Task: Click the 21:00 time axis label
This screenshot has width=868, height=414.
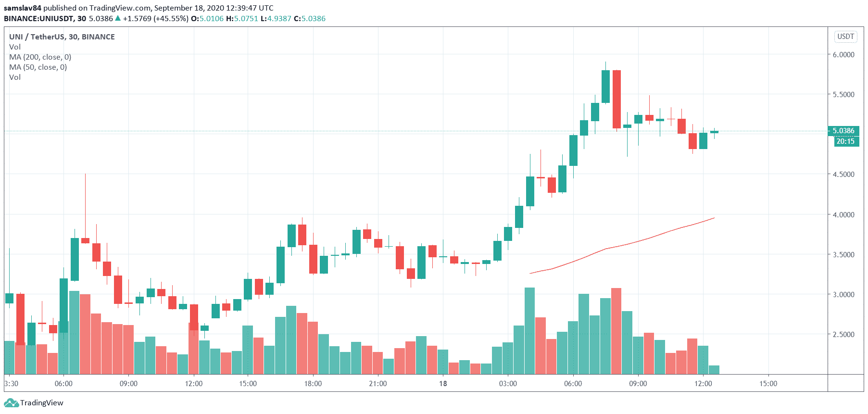Action: pyautogui.click(x=378, y=384)
